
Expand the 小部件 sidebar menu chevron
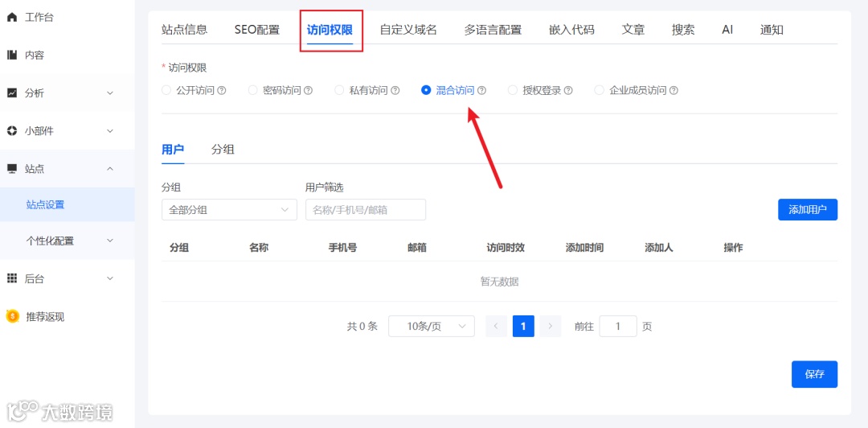click(x=109, y=131)
